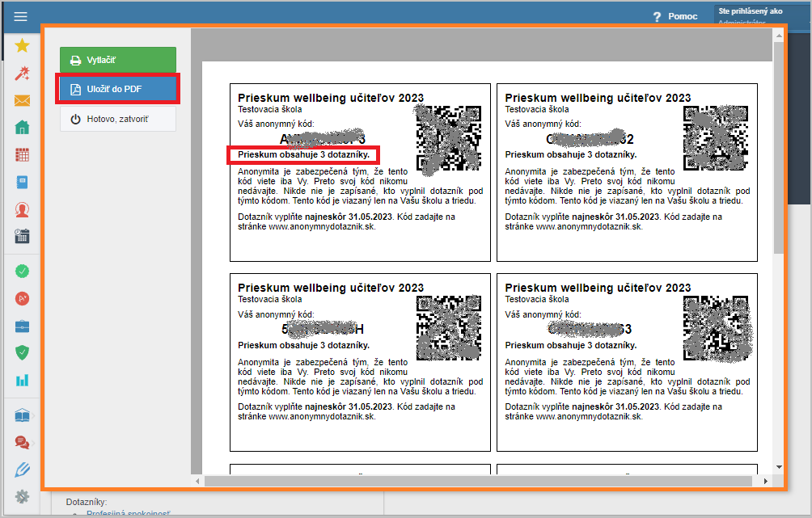Open the blue class book icon
The height and width of the screenshot is (518, 812).
(x=22, y=182)
